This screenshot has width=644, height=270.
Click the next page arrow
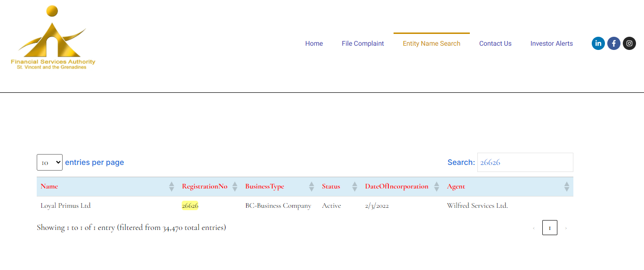[x=566, y=228]
